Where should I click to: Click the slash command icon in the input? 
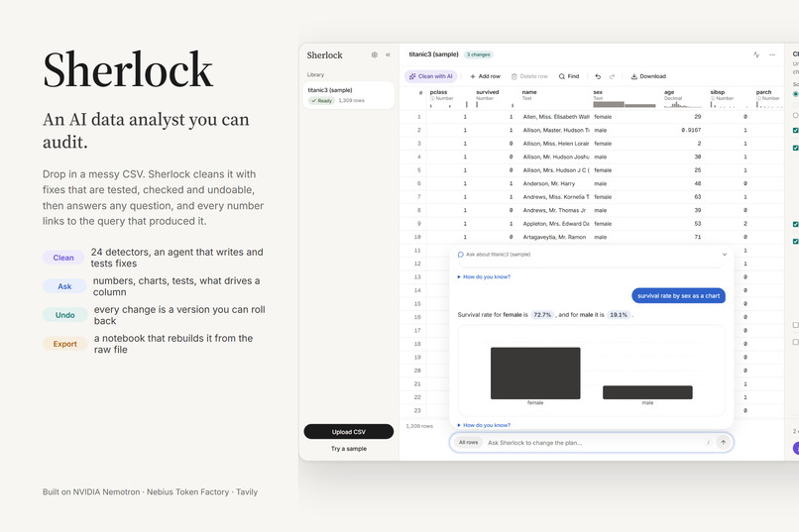coord(708,443)
